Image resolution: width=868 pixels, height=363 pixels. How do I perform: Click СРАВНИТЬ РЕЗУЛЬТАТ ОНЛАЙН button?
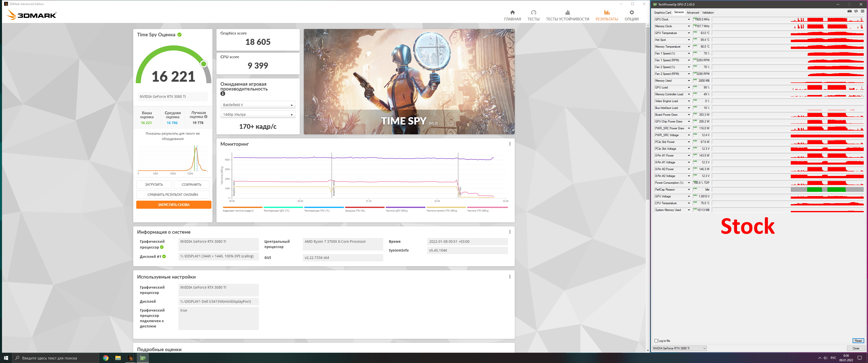coord(173,195)
